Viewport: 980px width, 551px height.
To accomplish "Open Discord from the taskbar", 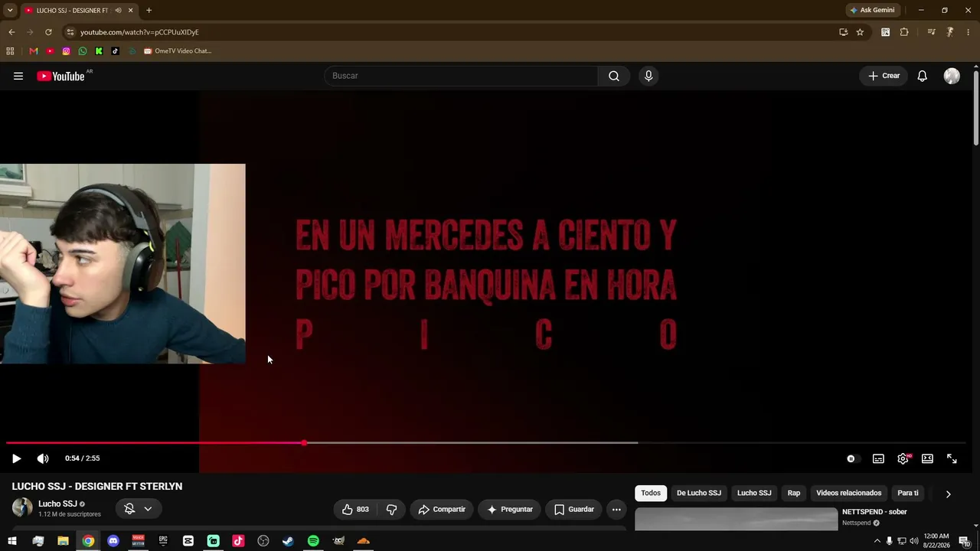I will click(113, 541).
